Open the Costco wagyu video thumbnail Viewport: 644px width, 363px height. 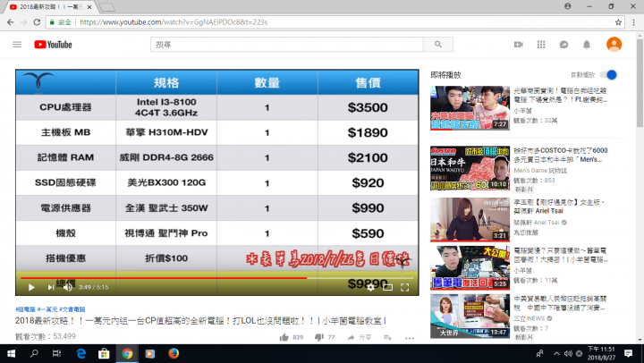(470, 168)
